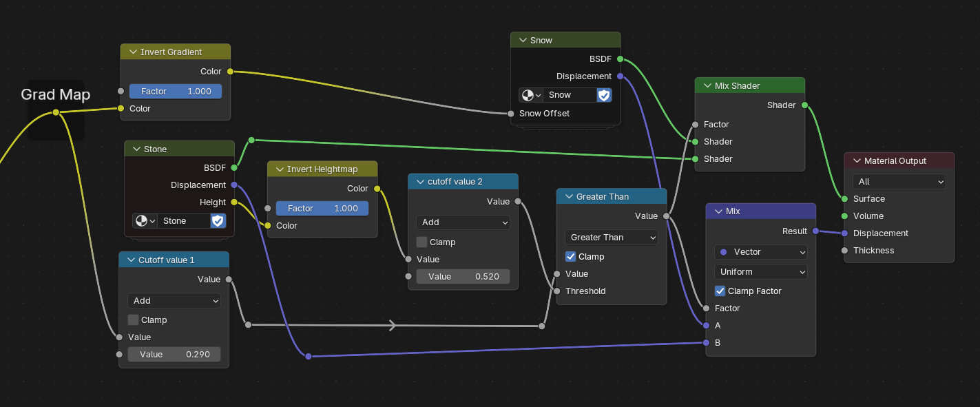Click the Mix node B input socket
This screenshot has height=407, width=980.
[706, 343]
